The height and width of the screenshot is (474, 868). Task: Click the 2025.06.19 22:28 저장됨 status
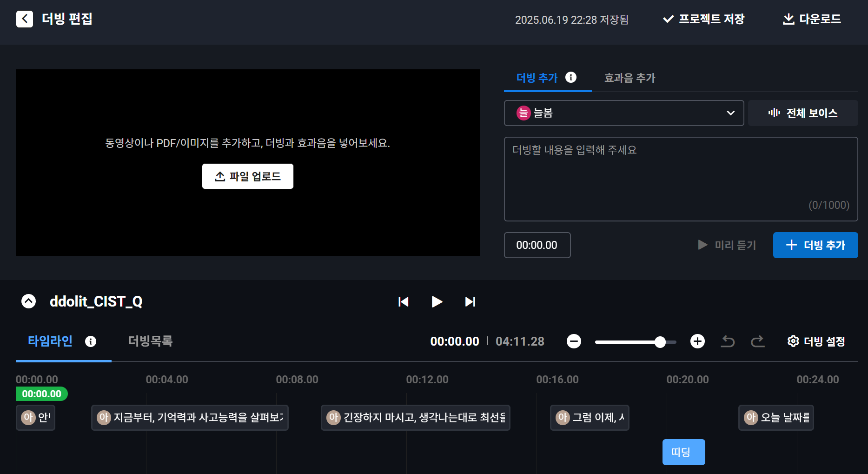pos(571,20)
